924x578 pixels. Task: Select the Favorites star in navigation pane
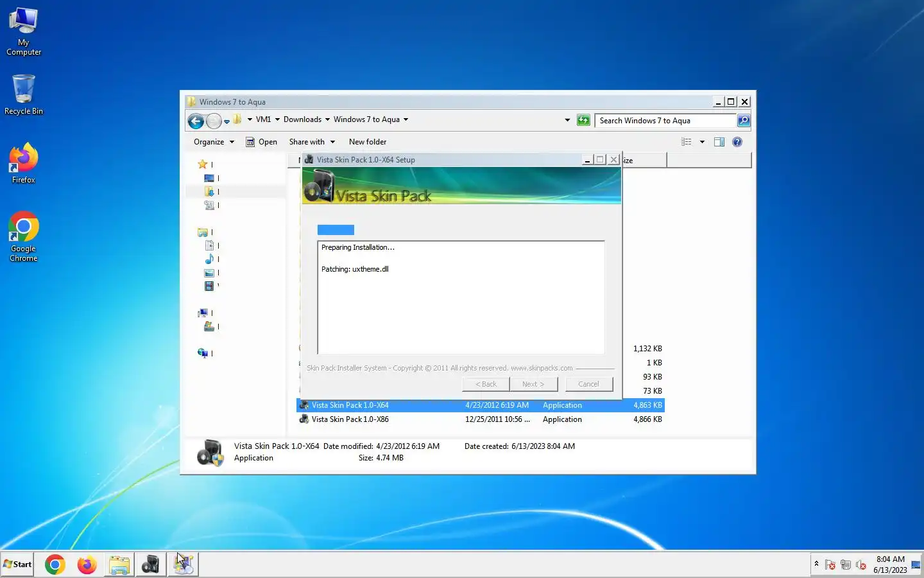203,164
